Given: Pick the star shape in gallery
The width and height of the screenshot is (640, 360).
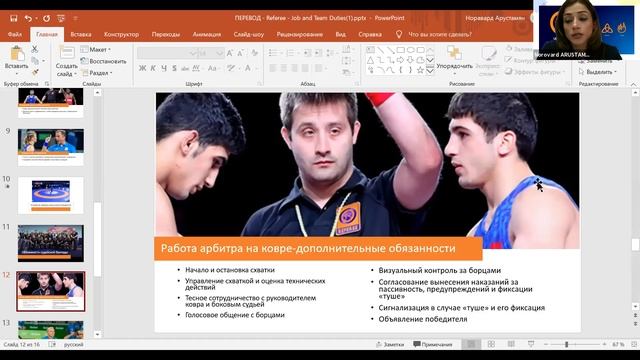Looking at the screenshot, I should pos(420,70).
